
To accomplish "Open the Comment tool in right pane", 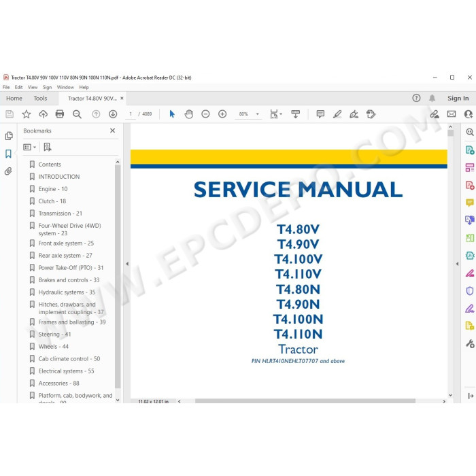I will tap(470, 203).
